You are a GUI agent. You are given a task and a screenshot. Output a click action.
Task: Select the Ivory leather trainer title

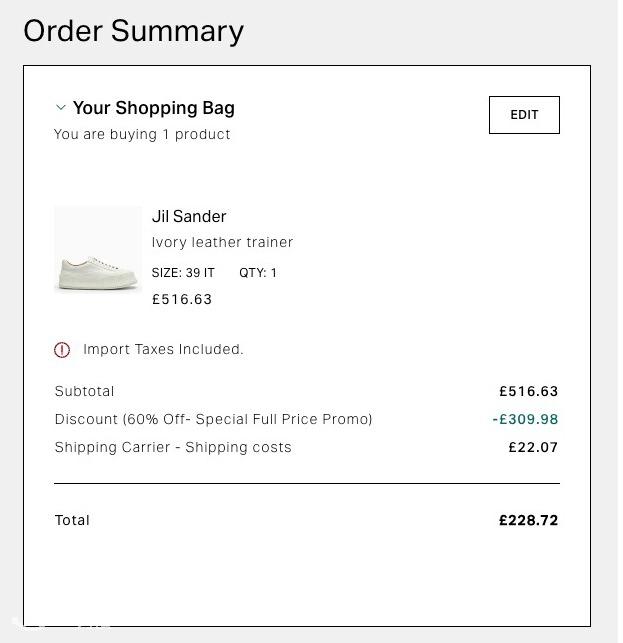222,242
